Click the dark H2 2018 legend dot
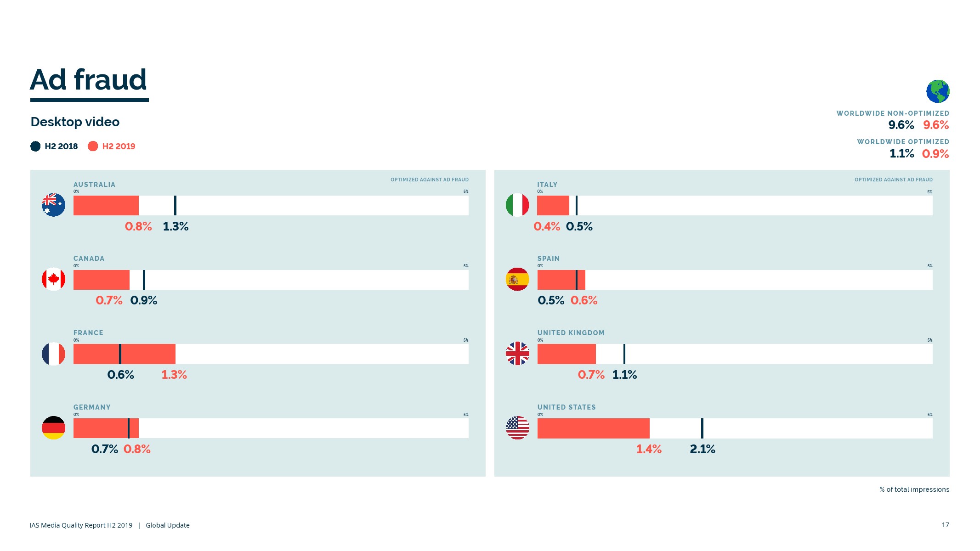The height and width of the screenshot is (551, 980). point(35,146)
